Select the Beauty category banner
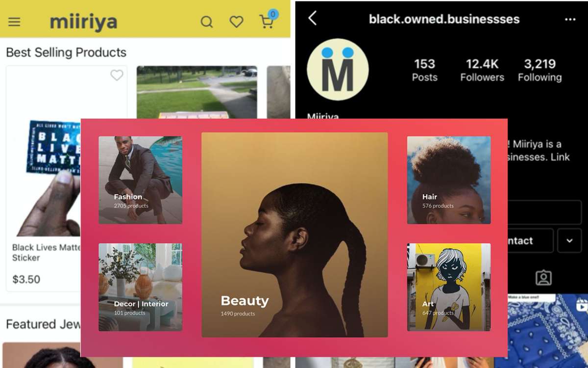Screen dimensions: 588x368 (294, 235)
